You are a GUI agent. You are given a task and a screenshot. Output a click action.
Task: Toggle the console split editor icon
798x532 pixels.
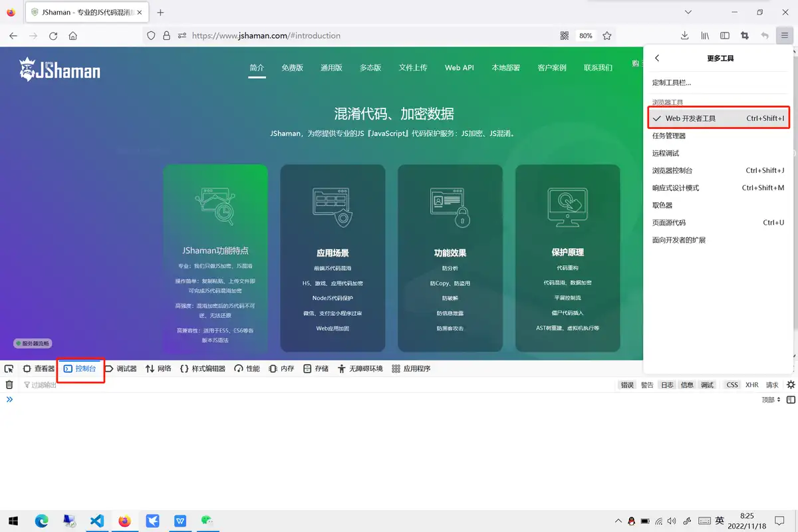(x=791, y=400)
